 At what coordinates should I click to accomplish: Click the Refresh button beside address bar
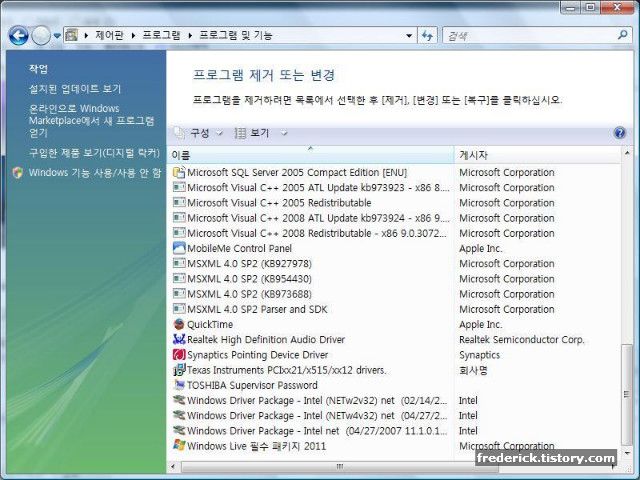point(427,36)
